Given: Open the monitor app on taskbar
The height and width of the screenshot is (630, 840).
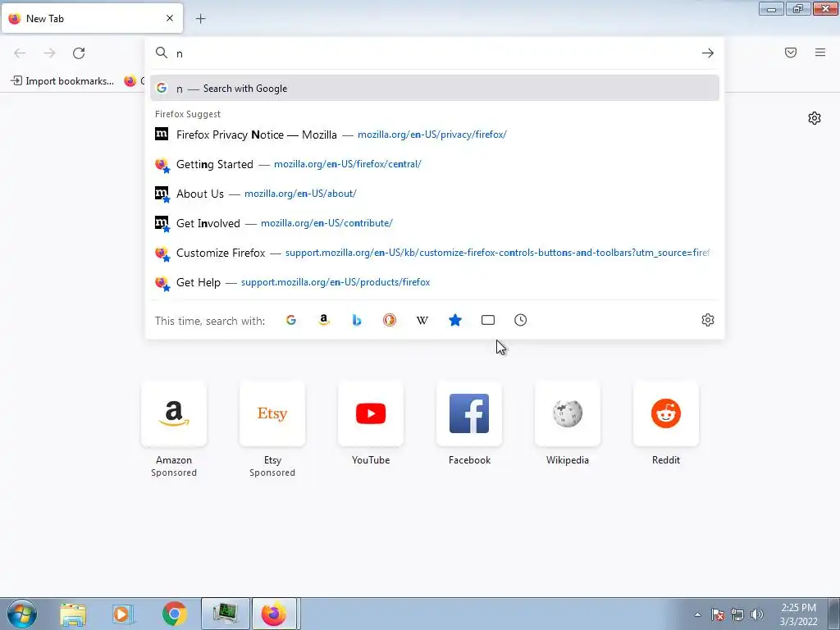Looking at the screenshot, I should pos(225,614).
